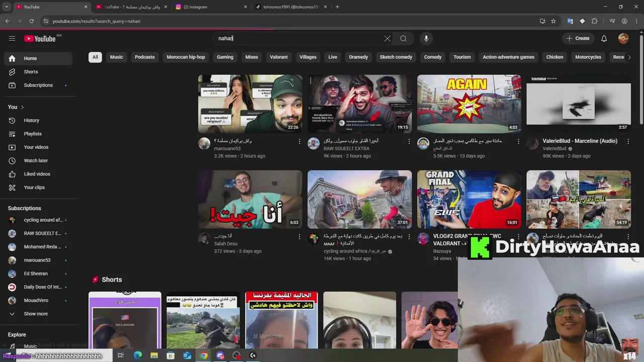Expand the You section chevron
Image resolution: width=644 pixels, height=362 pixels.
coord(22,107)
